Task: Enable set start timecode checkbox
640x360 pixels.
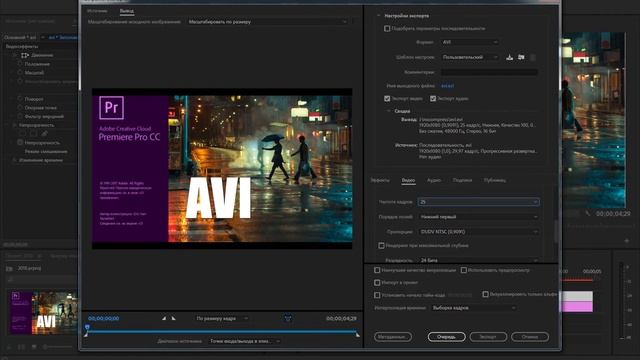Action: [377, 295]
